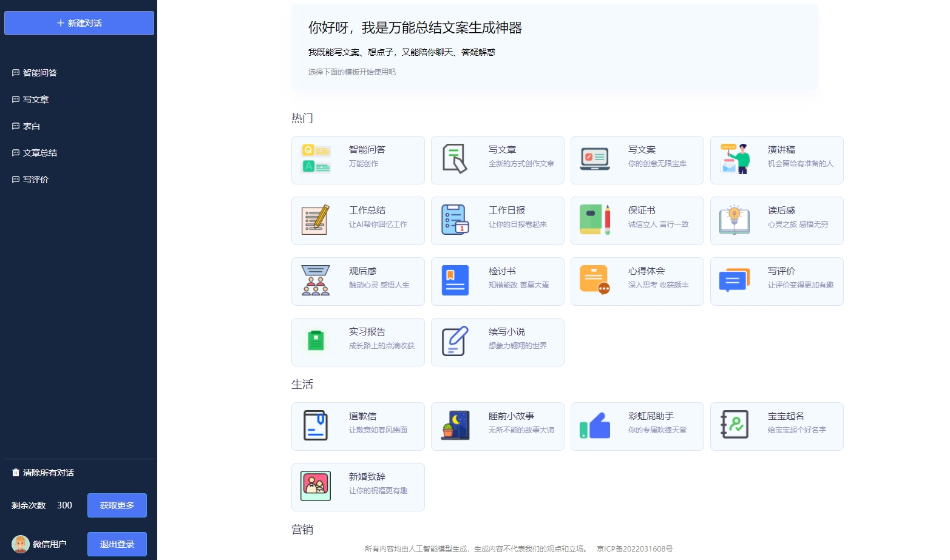Open the 京ICP备2022031608号 footer link

[634, 548]
